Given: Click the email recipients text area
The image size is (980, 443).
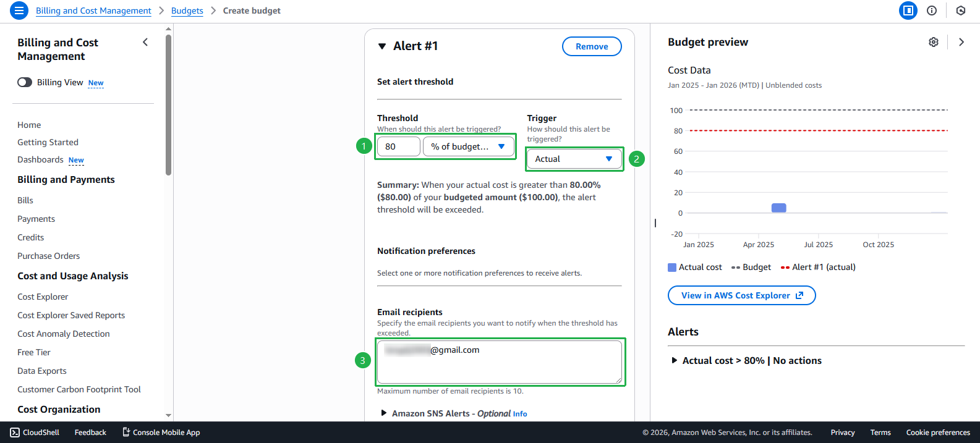Looking at the screenshot, I should [500, 362].
